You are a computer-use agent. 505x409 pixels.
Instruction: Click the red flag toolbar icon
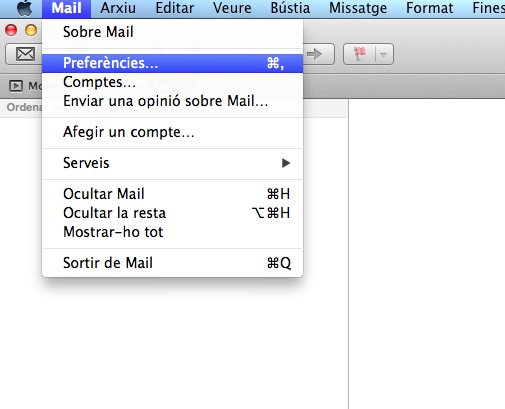click(x=360, y=54)
